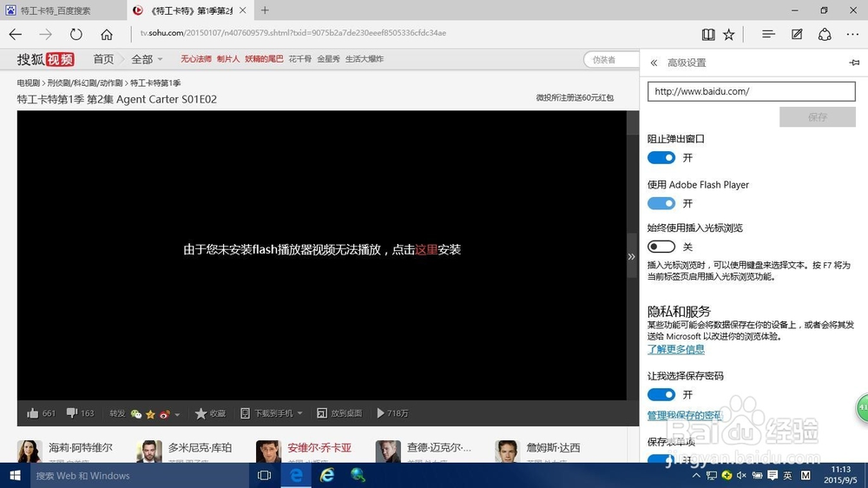Add page to favorites with star icon
This screenshot has width=868, height=488.
coord(728,35)
